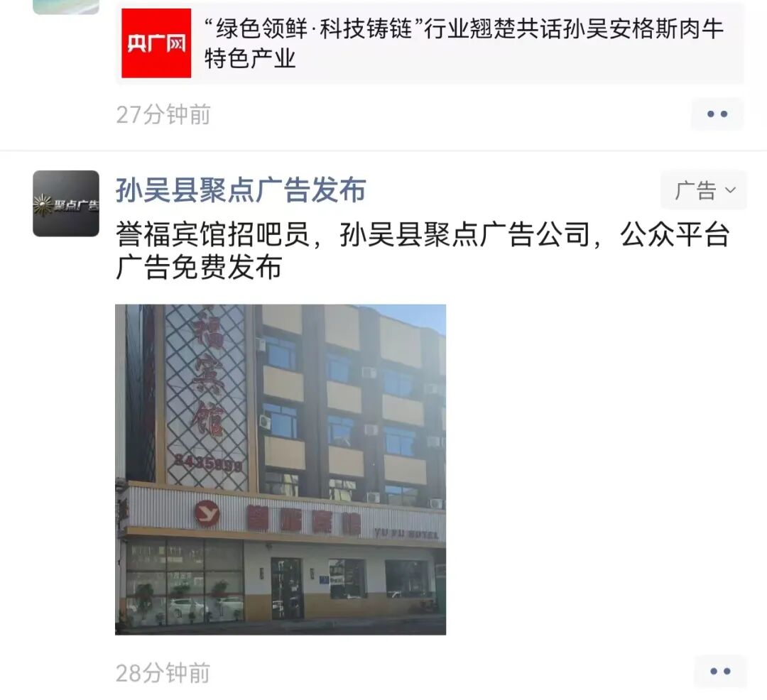The image size is (767, 700).
Task: Tap the red 央广网 logo thumbnail
Action: [x=156, y=43]
